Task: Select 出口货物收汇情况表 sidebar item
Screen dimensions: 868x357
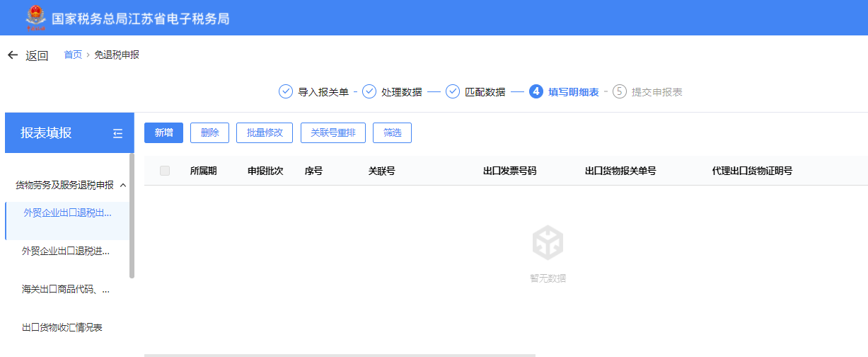Action: coord(62,327)
